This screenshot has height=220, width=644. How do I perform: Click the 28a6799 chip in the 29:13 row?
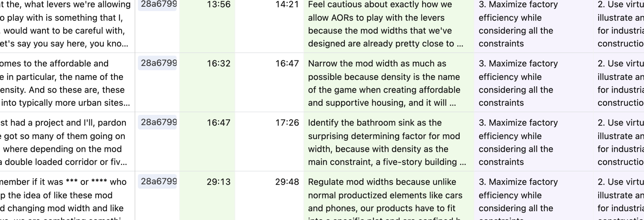click(158, 181)
